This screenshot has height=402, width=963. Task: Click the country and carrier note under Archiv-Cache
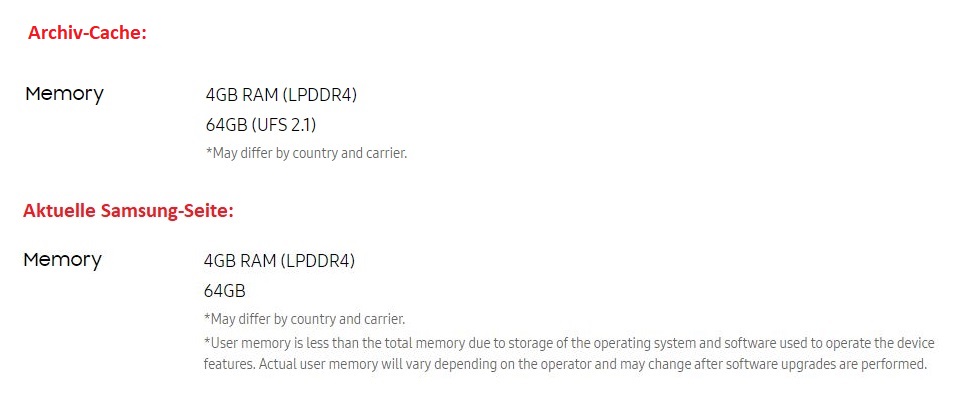[x=306, y=153]
